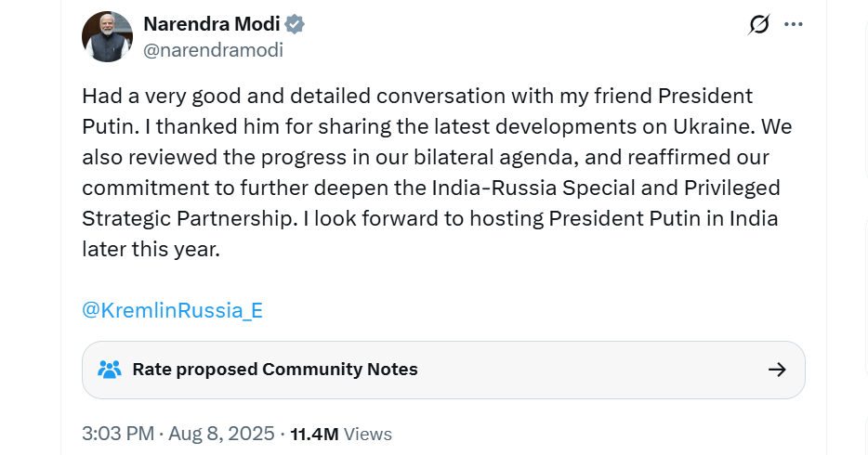This screenshot has height=455, width=868.
Task: Open the 11.4M view count
Action: tap(314, 434)
